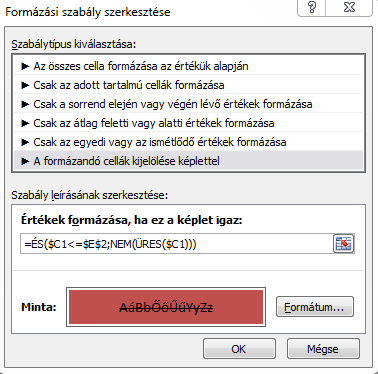Screen dimensions: 378x374
Task: Choose 'Csak az átlag feletti vagy alatti' rule
Action: click(188, 123)
